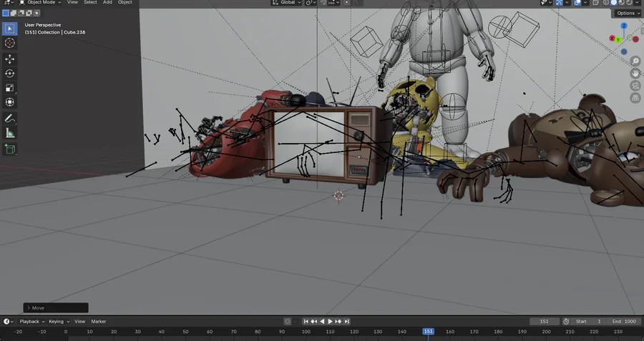Screen dimensions: 644x341
Task: Click the Y axis gizmo handle
Action: pyautogui.click(x=618, y=40)
